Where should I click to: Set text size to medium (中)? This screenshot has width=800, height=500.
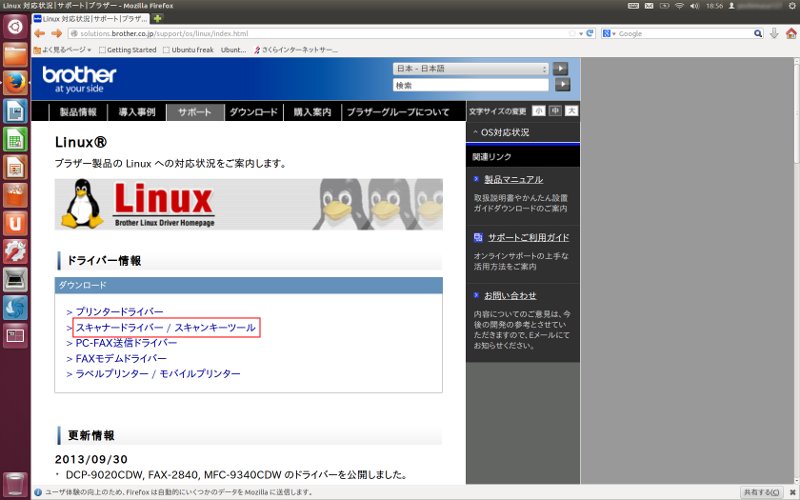555,111
